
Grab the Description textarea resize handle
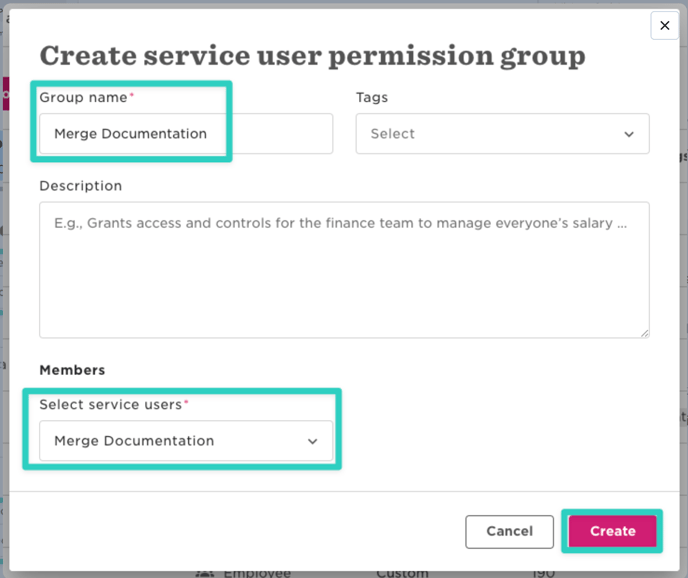point(644,333)
